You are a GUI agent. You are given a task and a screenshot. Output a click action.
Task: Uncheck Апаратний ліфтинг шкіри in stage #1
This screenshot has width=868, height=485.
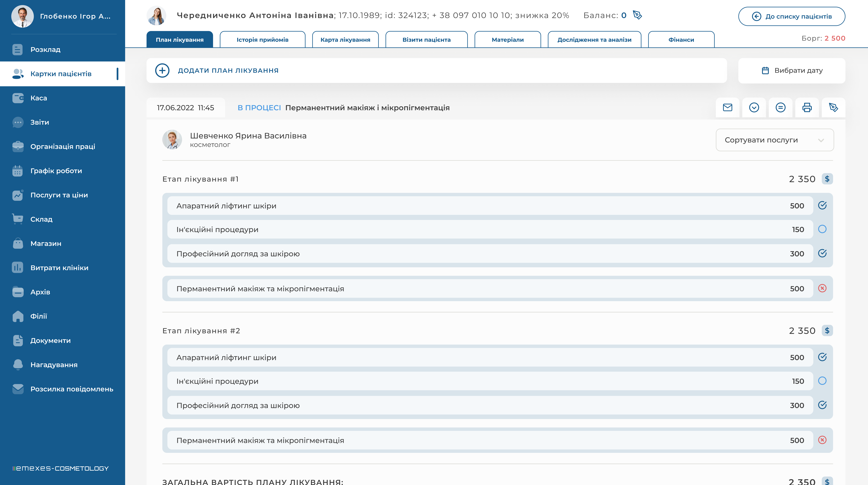click(822, 206)
